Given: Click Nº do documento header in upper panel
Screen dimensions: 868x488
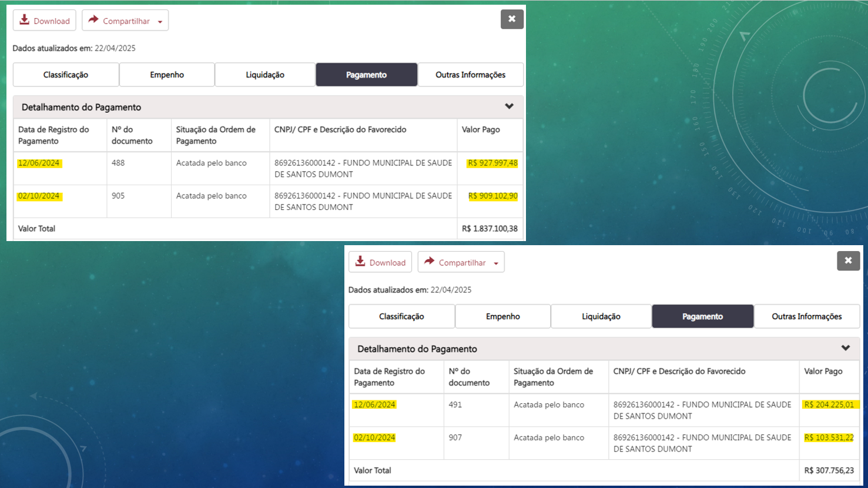Looking at the screenshot, I should point(132,135).
